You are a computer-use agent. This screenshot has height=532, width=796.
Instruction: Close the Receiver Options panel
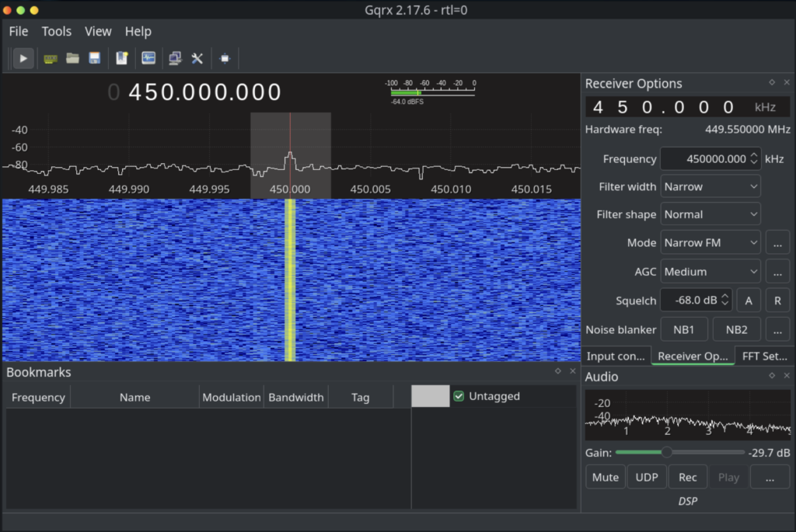tap(787, 82)
